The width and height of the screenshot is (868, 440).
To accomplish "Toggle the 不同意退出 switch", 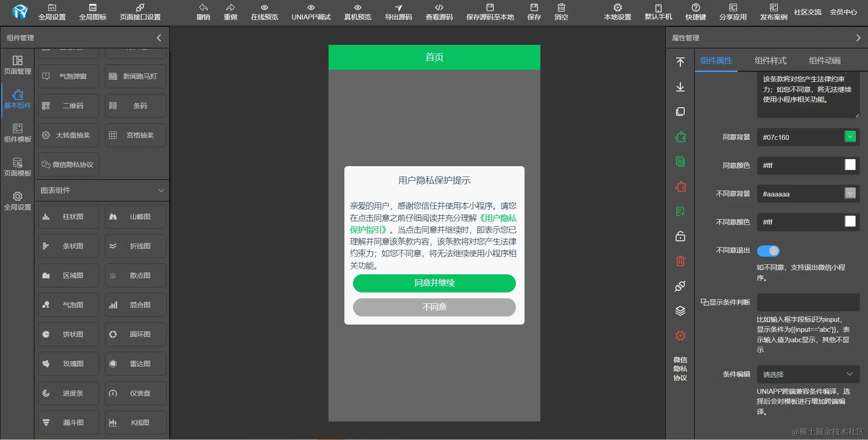I will pyautogui.click(x=768, y=251).
